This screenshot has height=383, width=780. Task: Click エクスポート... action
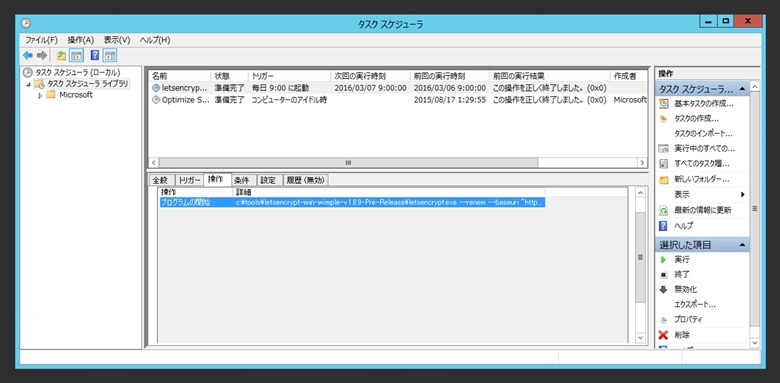coord(695,304)
